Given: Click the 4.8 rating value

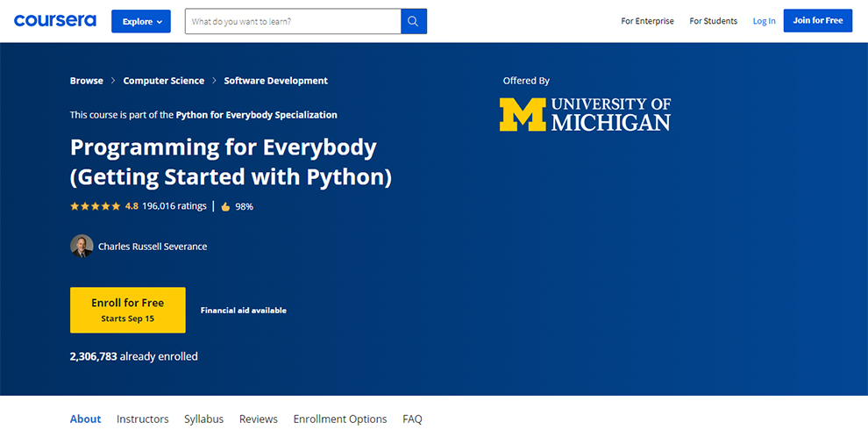Looking at the screenshot, I should coord(132,206).
